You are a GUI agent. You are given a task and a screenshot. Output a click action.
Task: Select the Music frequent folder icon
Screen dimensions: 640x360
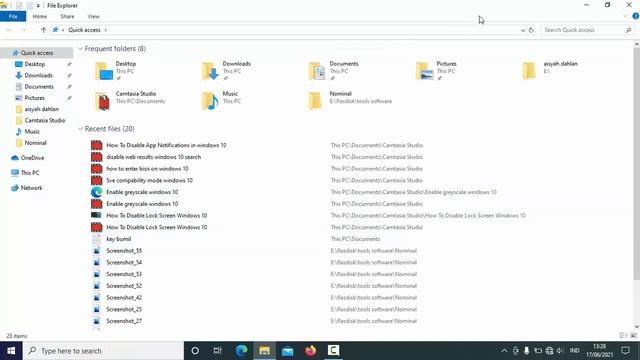pos(211,101)
